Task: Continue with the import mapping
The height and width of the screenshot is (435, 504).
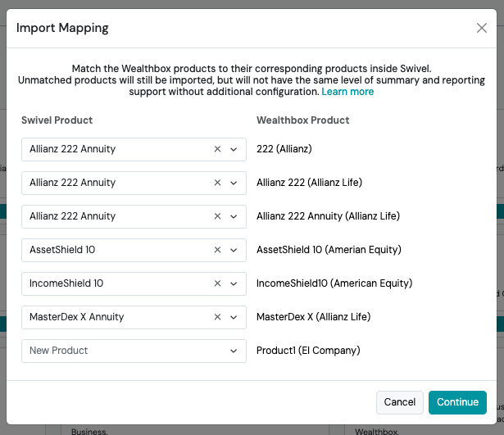Action: (x=457, y=402)
